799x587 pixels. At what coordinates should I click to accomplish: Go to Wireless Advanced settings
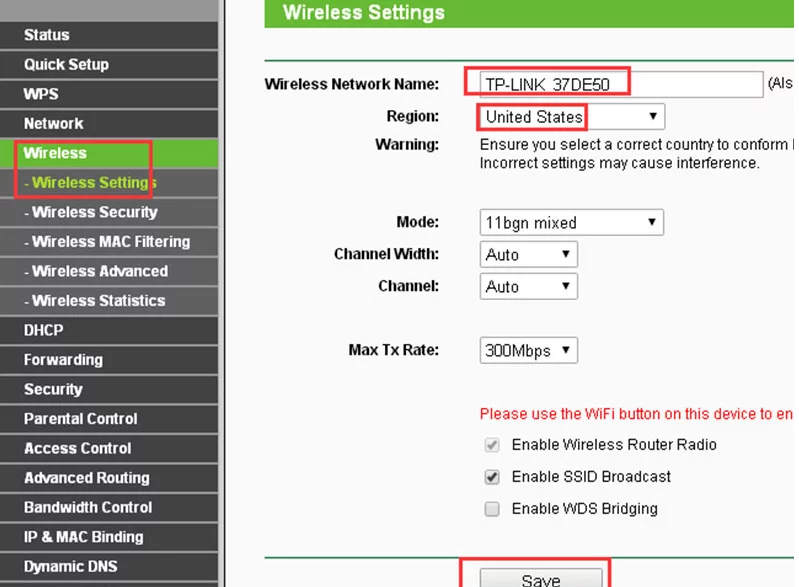[x=99, y=271]
